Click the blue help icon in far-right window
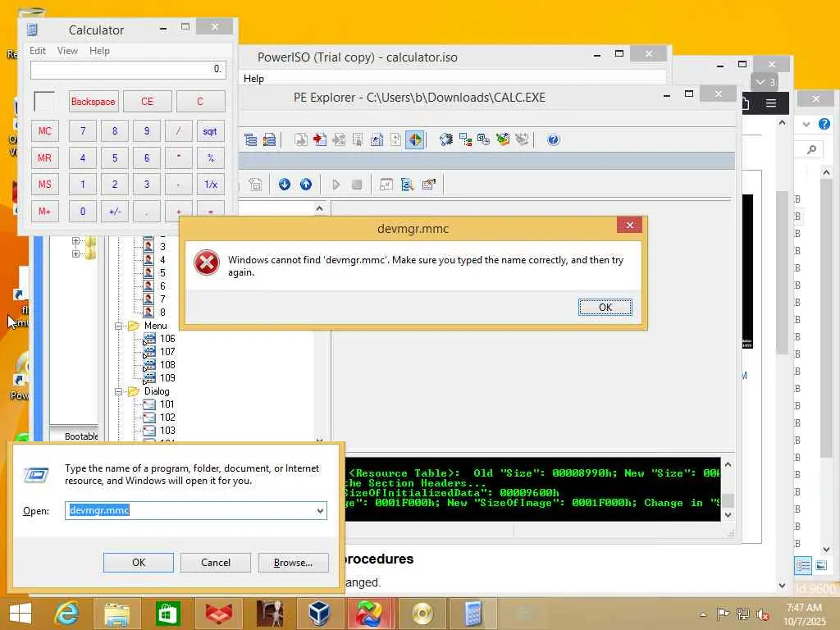Image resolution: width=840 pixels, height=630 pixels. tap(824, 125)
